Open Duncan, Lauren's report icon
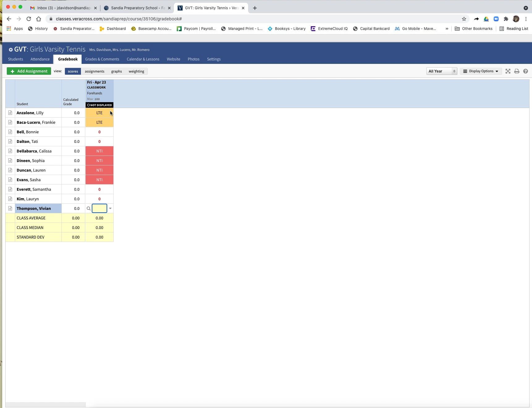The height and width of the screenshot is (408, 532). tap(10, 170)
